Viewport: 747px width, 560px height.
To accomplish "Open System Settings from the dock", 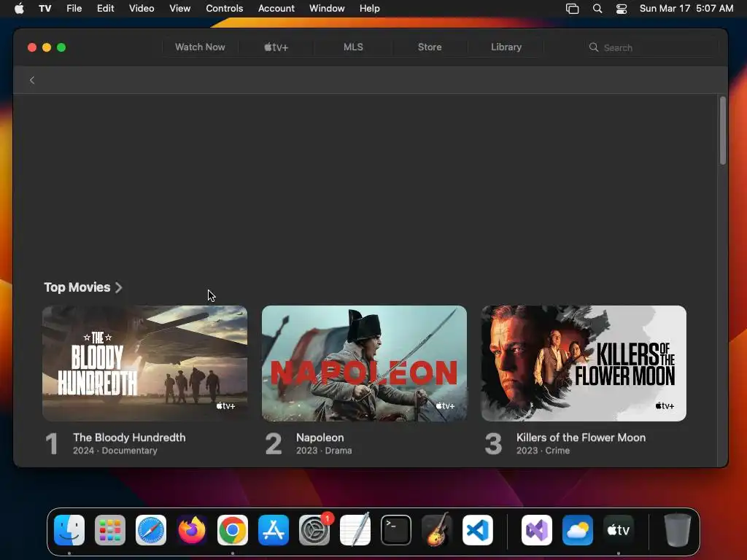I will pyautogui.click(x=314, y=529).
